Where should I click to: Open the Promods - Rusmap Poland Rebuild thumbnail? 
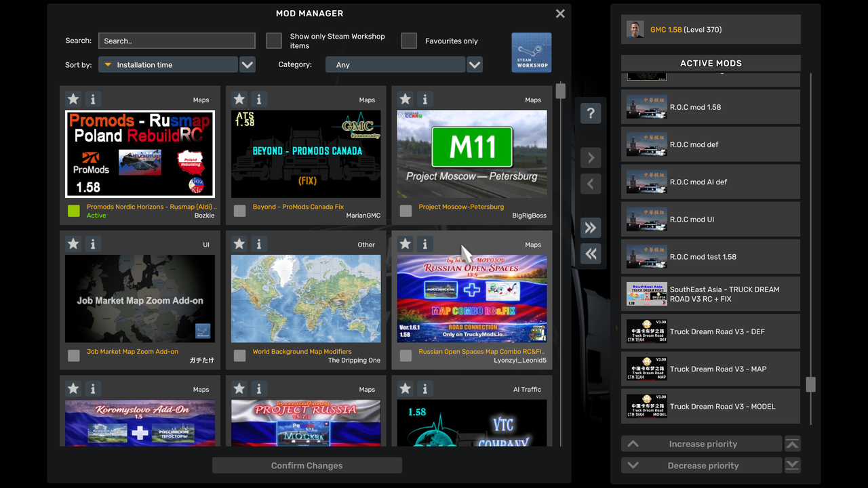click(140, 154)
